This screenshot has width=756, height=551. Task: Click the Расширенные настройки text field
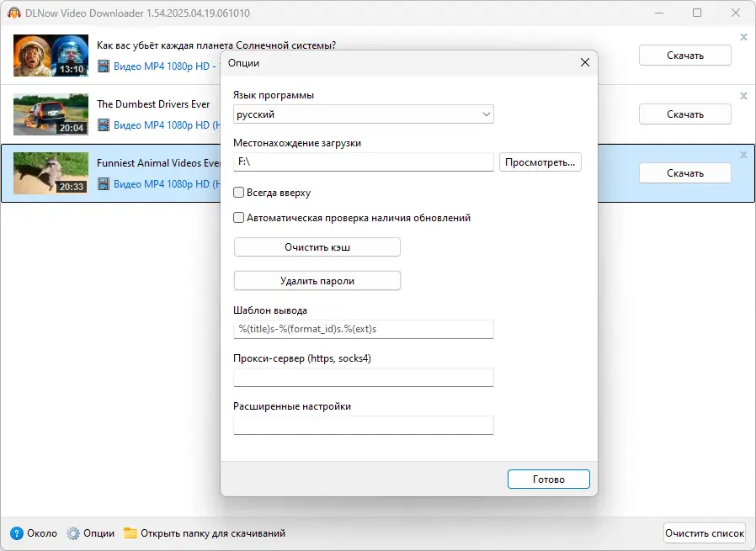click(x=364, y=426)
